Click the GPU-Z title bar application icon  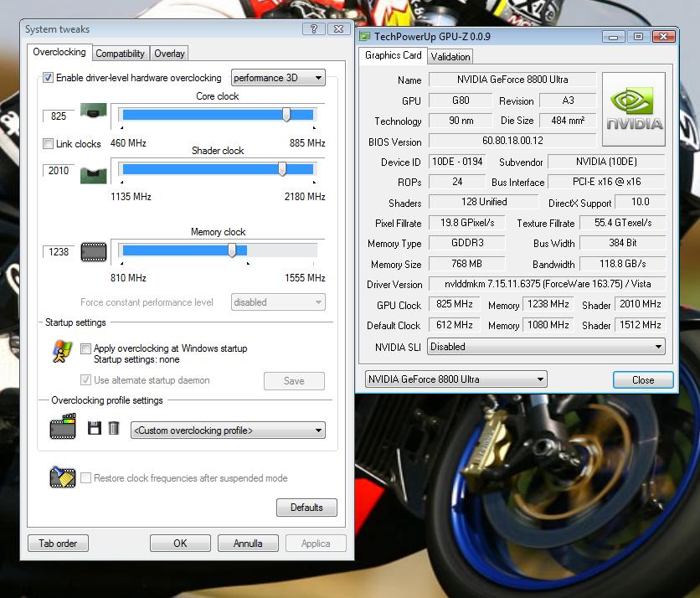(x=365, y=36)
